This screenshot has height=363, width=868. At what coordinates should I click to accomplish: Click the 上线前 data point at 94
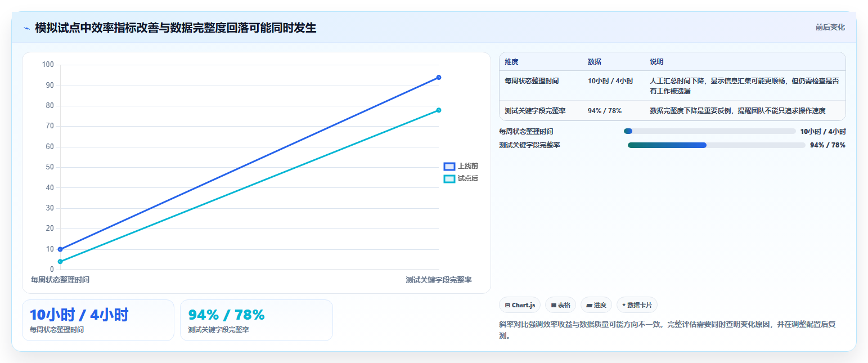pyautogui.click(x=438, y=77)
